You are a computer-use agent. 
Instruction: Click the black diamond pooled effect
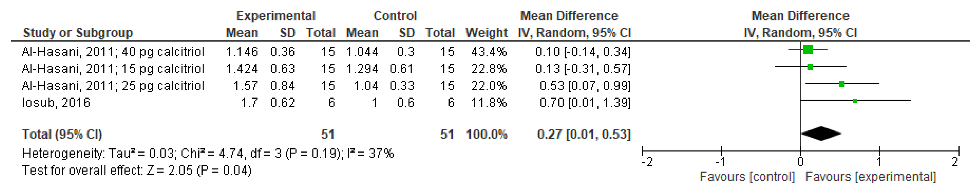821,133
